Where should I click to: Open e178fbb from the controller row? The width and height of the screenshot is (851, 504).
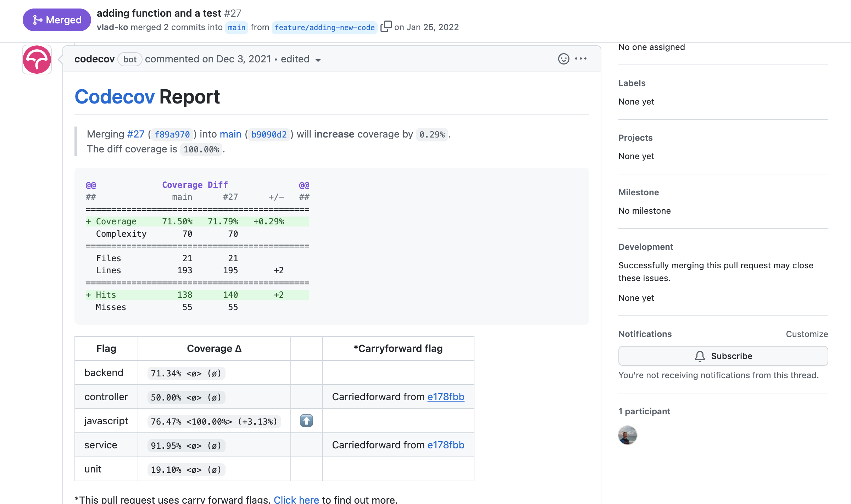(x=446, y=397)
